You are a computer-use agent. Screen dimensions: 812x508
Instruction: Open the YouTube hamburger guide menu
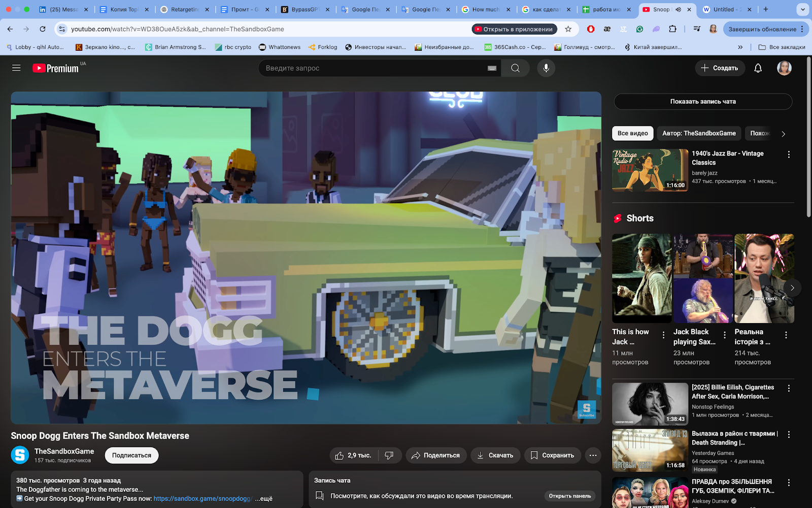click(16, 68)
